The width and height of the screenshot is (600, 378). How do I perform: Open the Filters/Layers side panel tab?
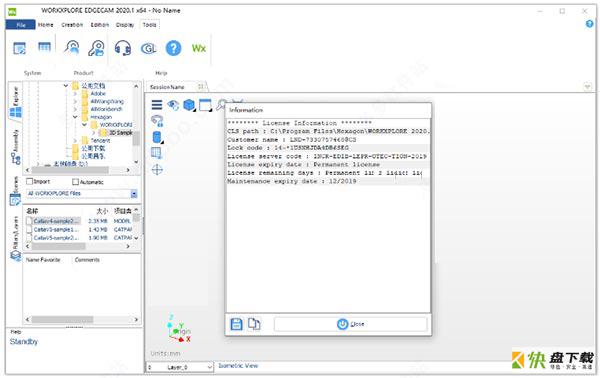coord(16,238)
